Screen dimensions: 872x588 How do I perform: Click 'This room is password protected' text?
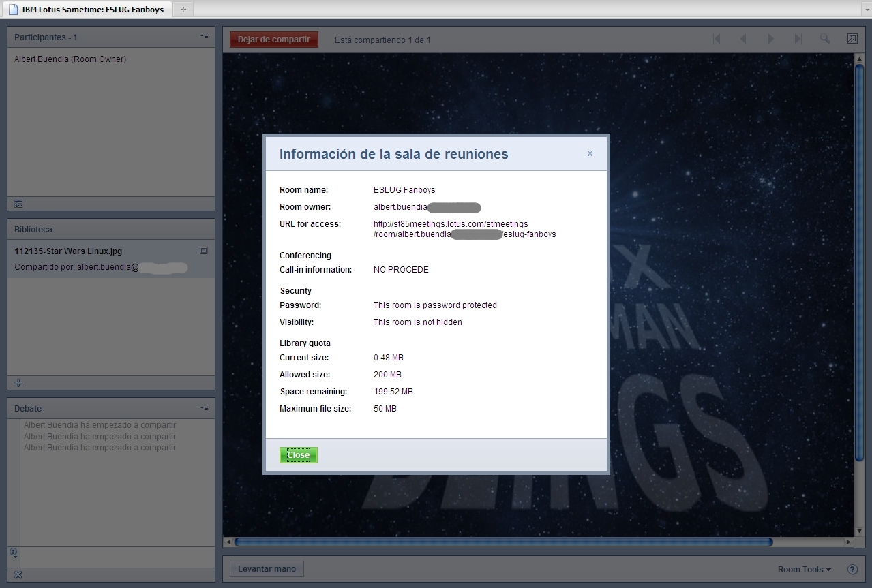pos(435,305)
